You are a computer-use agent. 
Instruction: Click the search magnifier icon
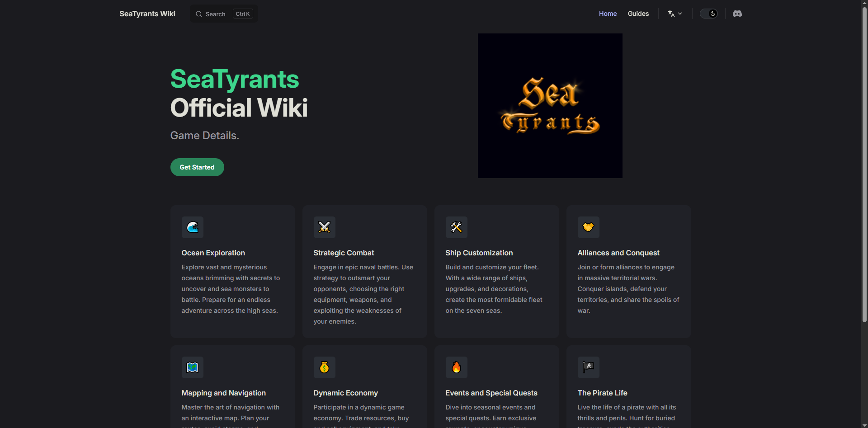198,14
